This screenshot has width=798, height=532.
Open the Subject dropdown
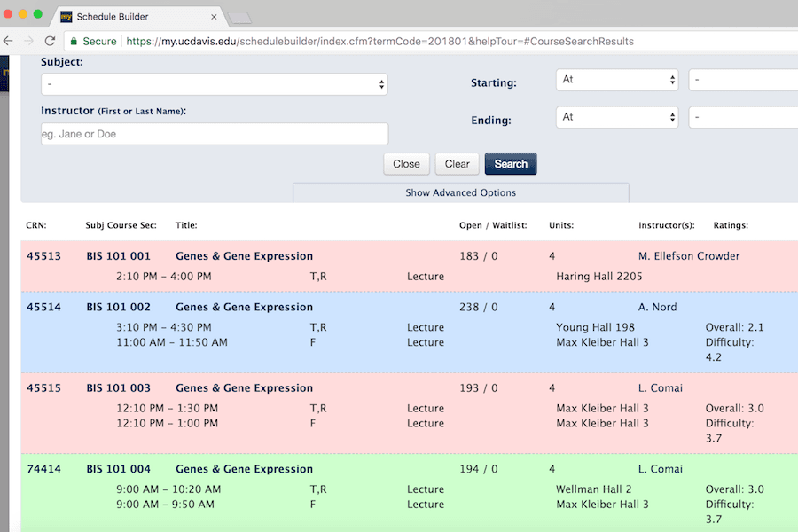pos(214,84)
